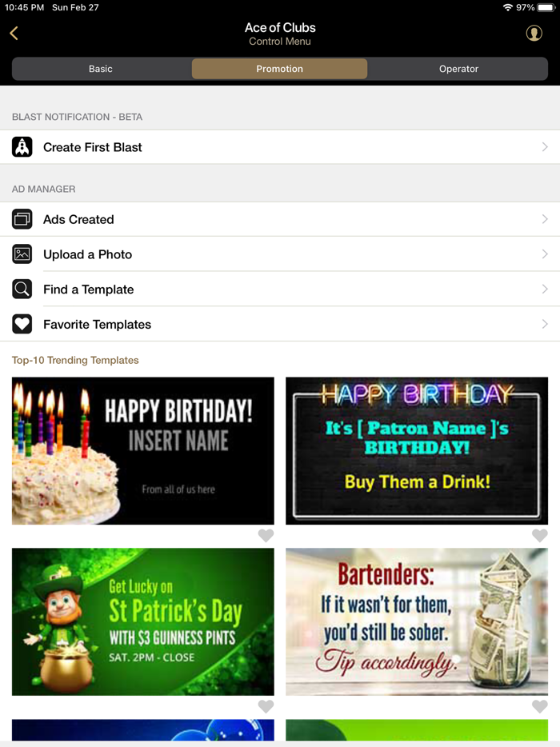This screenshot has height=747, width=560.
Task: Expand the Ads Created row chevron
Action: click(x=545, y=219)
